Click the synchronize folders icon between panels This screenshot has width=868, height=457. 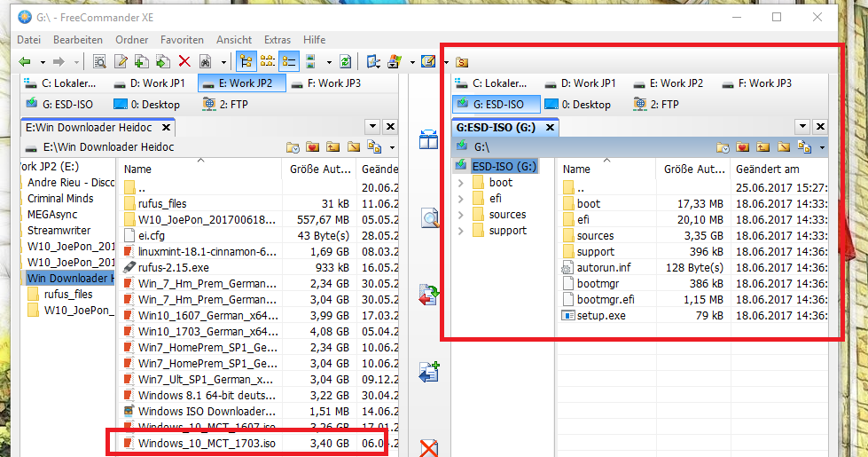tap(428, 295)
